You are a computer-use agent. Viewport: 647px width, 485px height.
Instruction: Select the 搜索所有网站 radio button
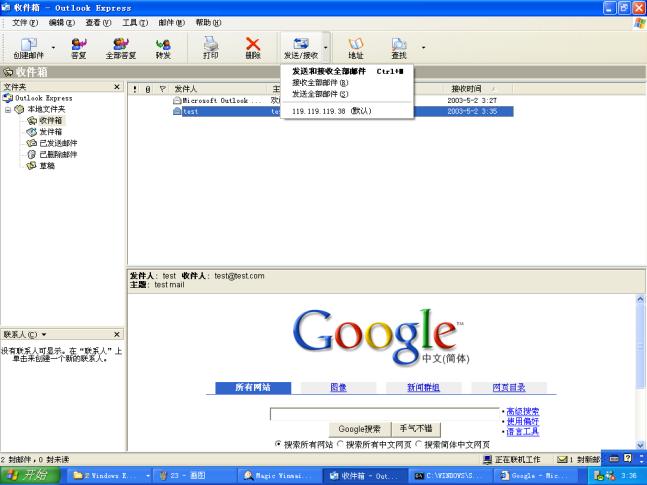pos(278,444)
